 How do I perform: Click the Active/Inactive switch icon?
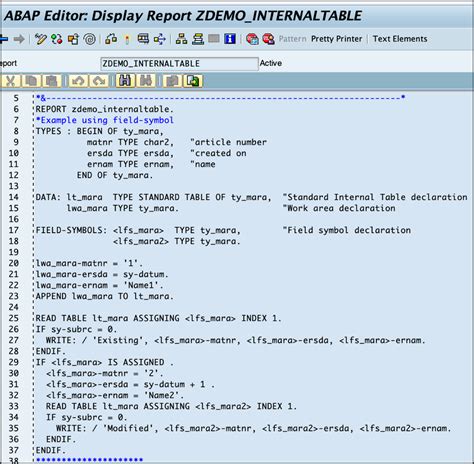pyautogui.click(x=57, y=39)
